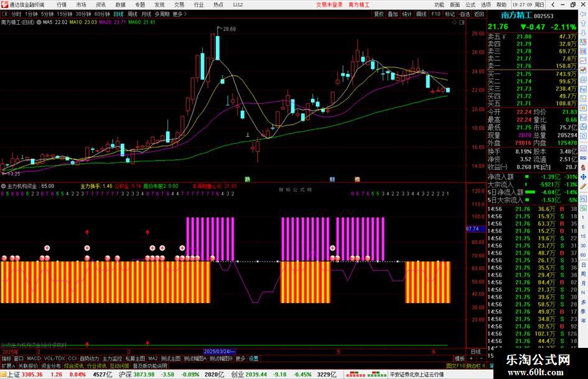Select 月线 monthly period tab
The image size is (588, 379).
(146, 14)
